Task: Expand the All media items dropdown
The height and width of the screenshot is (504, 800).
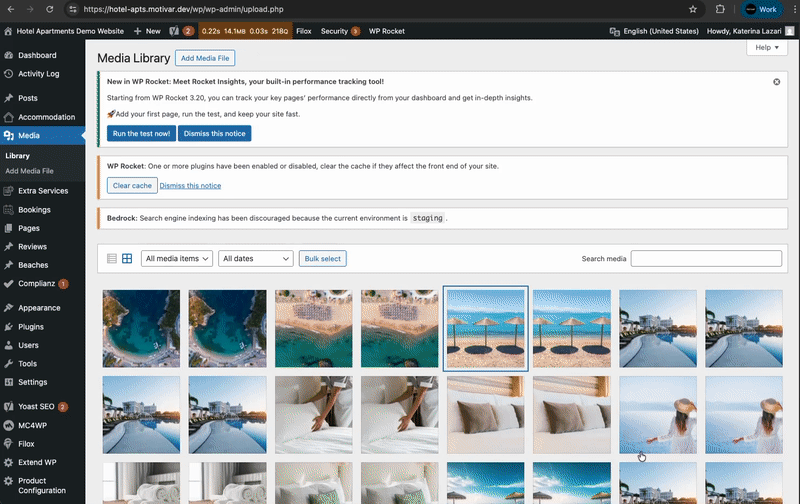Action: point(177,259)
